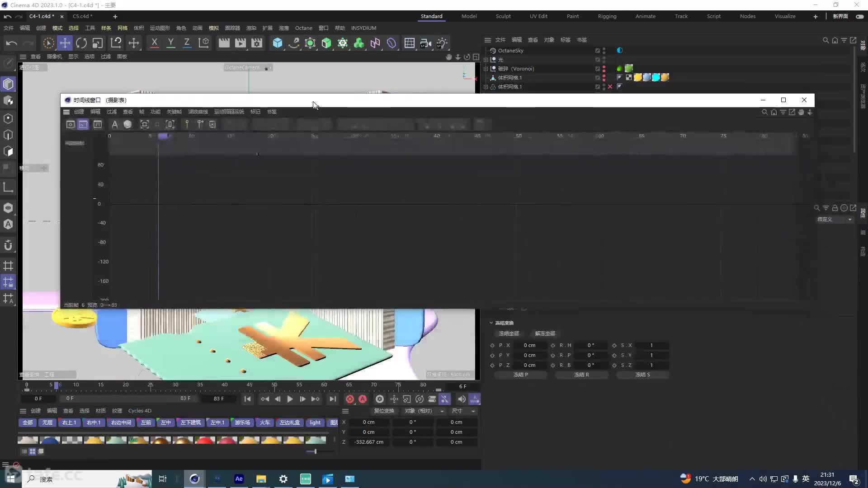Image resolution: width=868 pixels, height=488 pixels.
Task: Click the 游乐场 layer filter button
Action: pyautogui.click(x=242, y=422)
